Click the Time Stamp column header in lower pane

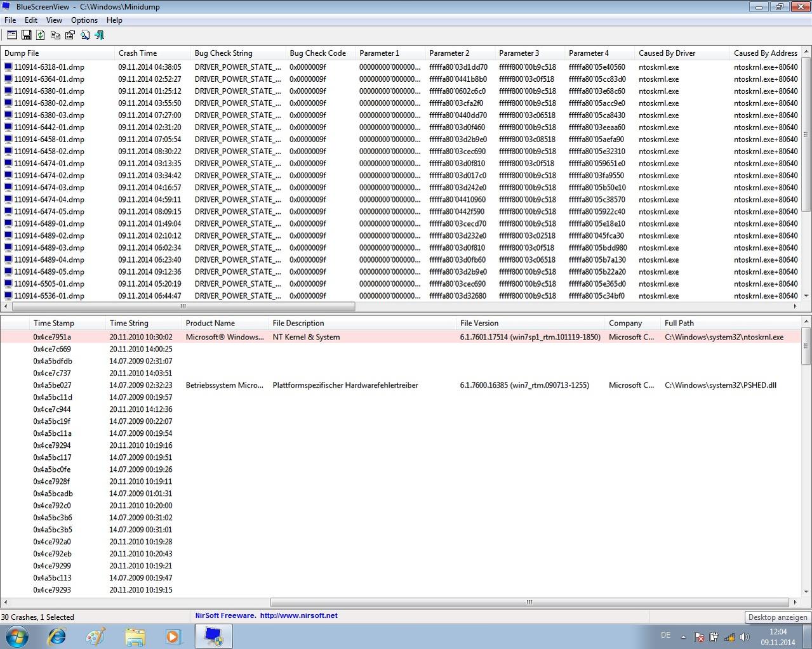point(67,323)
